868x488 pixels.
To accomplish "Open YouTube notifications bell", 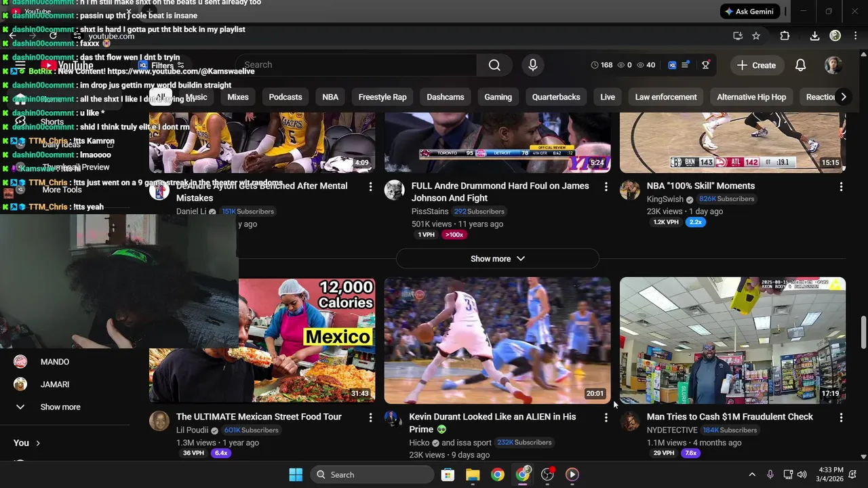I will 800,65.
